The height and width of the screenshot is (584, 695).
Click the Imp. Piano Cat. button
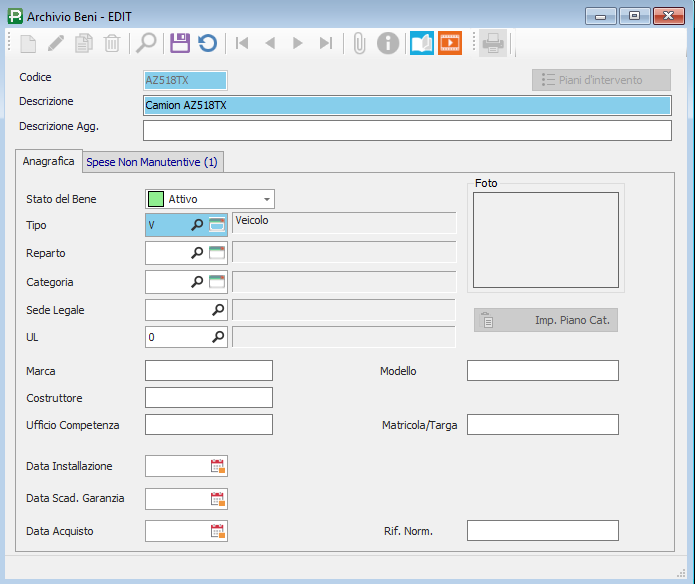tap(546, 321)
